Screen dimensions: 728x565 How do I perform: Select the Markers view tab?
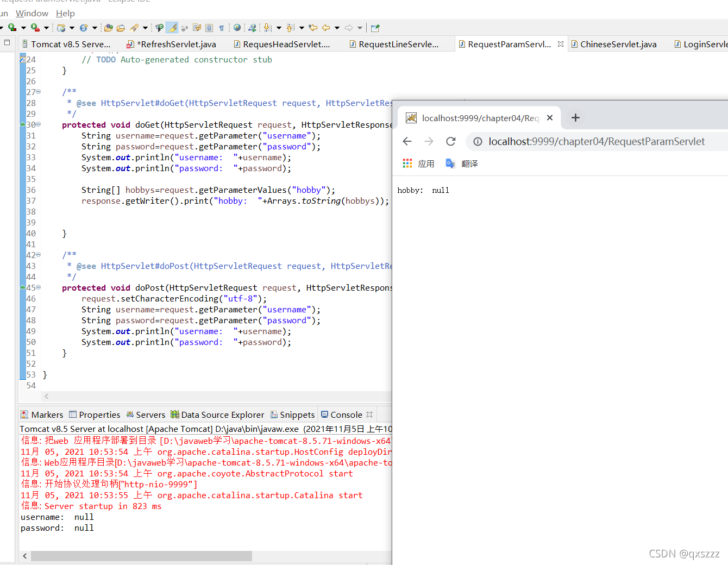(x=42, y=415)
